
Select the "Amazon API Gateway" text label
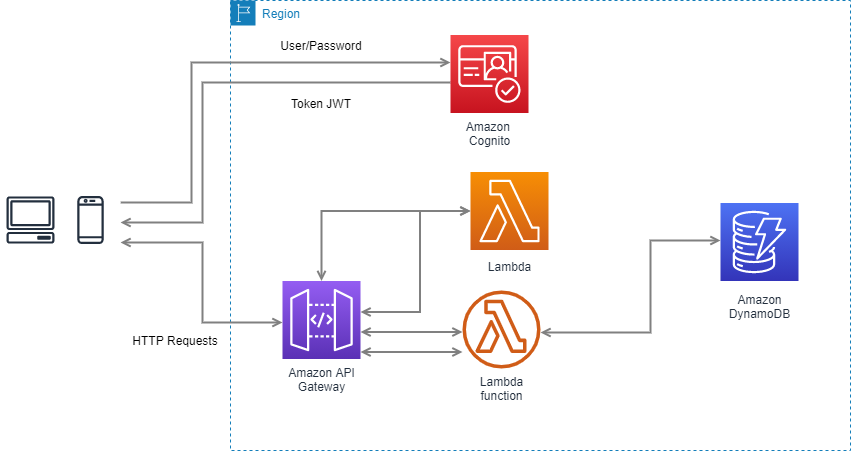click(x=321, y=380)
